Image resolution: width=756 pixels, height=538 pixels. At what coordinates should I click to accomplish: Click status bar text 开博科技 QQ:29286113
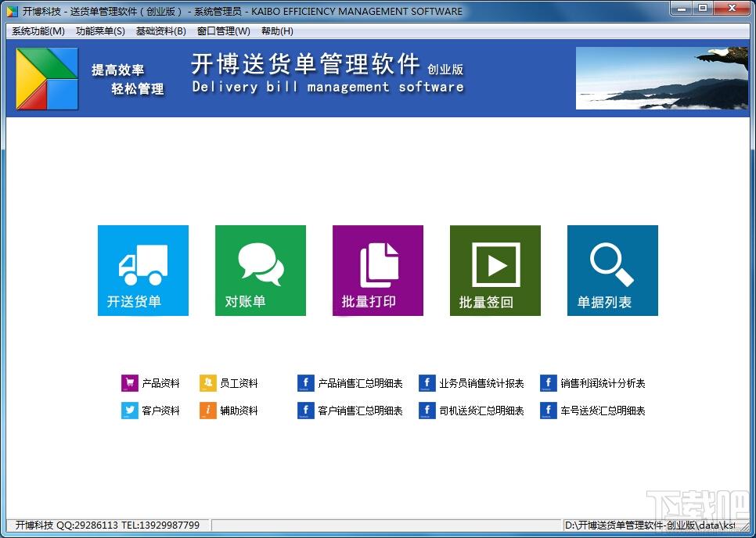[x=107, y=525]
